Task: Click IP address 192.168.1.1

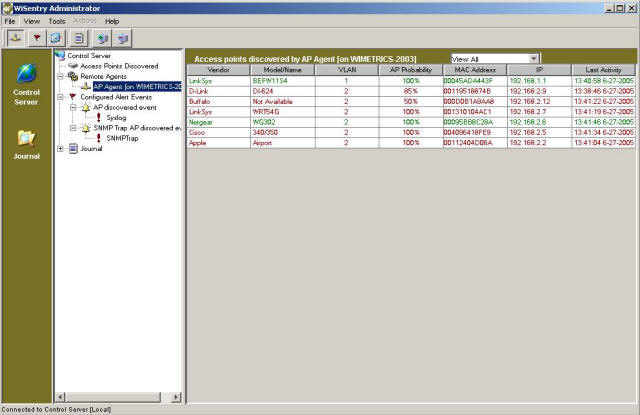Action: [x=528, y=81]
